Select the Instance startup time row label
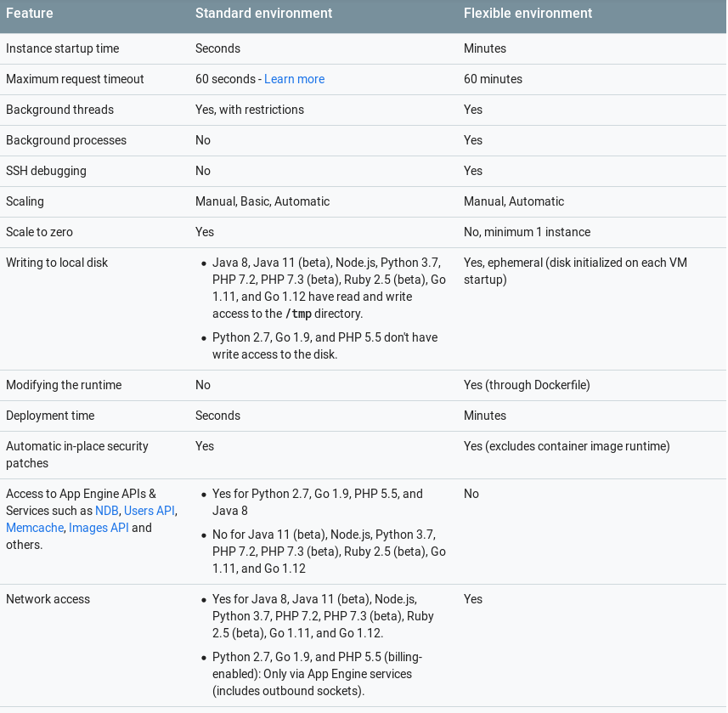The image size is (728, 713). point(63,48)
